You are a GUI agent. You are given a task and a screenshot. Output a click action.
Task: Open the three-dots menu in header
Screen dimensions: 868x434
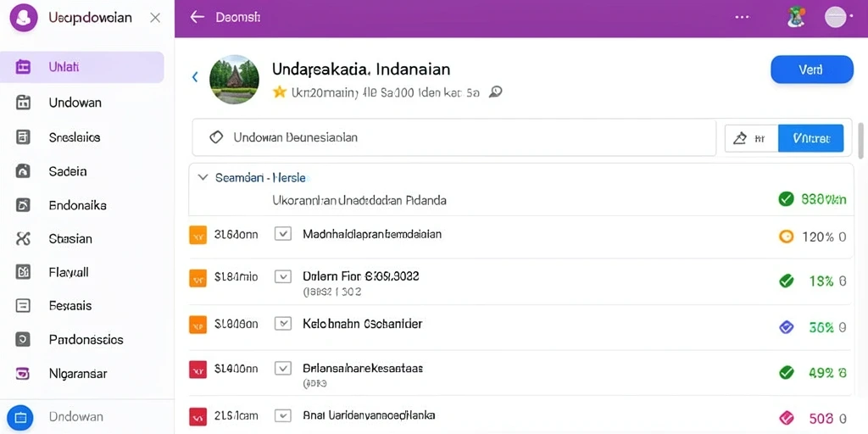point(742,17)
